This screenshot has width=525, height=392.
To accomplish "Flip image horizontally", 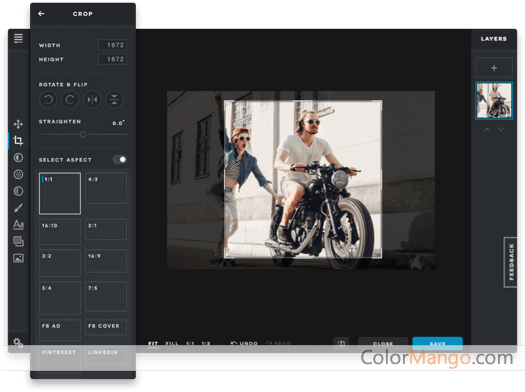I will (92, 100).
